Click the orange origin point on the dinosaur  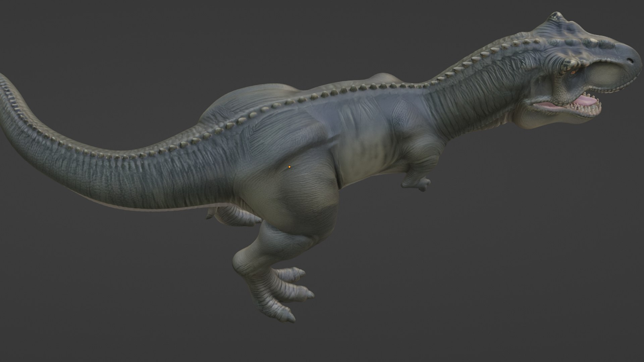pyautogui.click(x=289, y=167)
